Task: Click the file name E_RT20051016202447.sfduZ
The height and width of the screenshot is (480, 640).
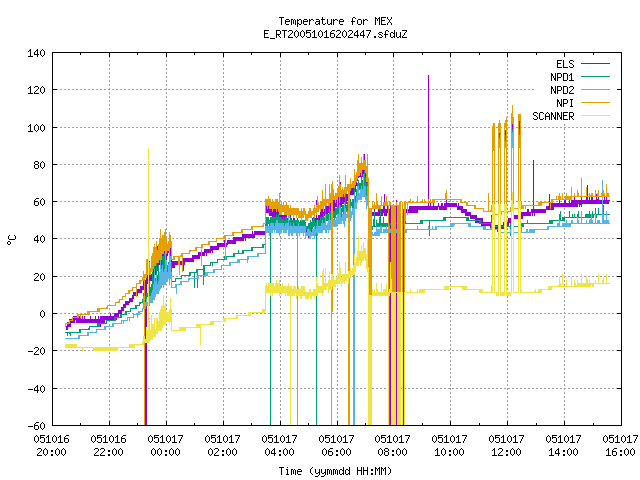Action: [x=335, y=34]
